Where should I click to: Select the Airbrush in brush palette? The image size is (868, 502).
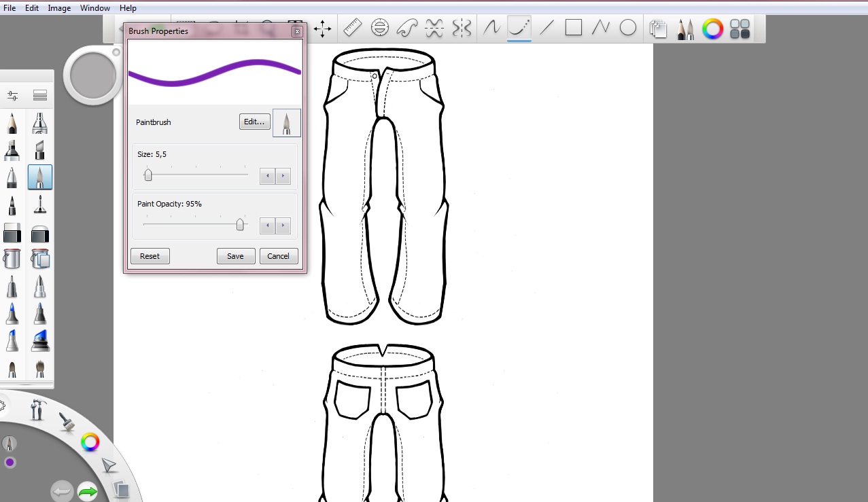(40, 123)
